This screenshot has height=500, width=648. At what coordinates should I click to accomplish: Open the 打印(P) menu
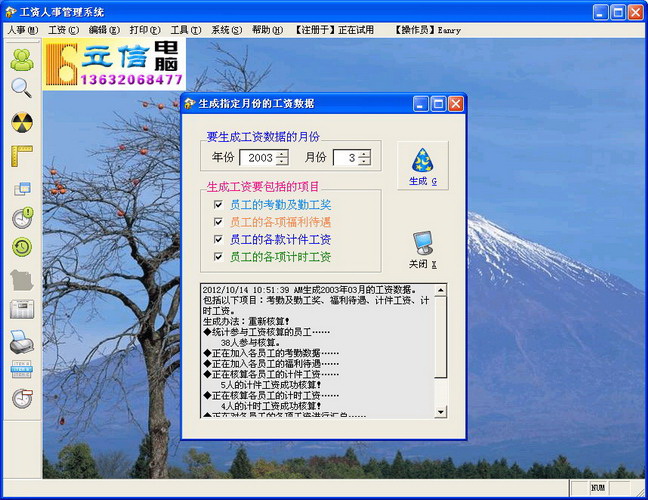(x=145, y=30)
